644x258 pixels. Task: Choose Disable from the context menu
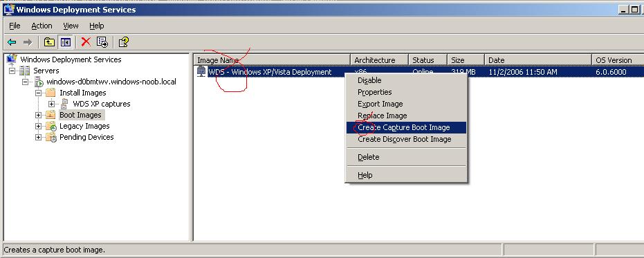406,80
